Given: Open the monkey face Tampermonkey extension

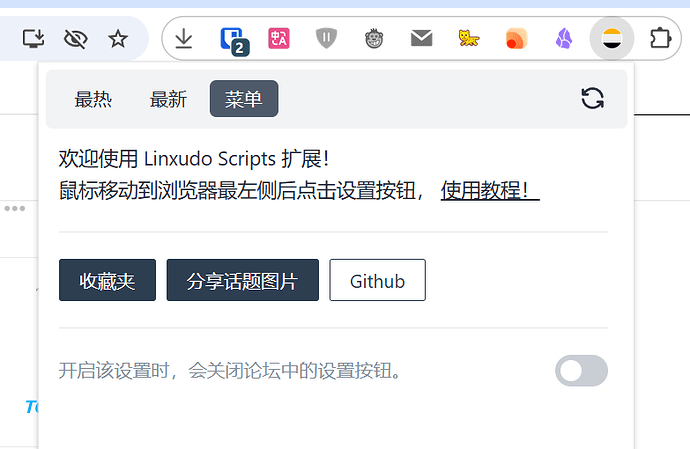Looking at the screenshot, I should (x=374, y=39).
